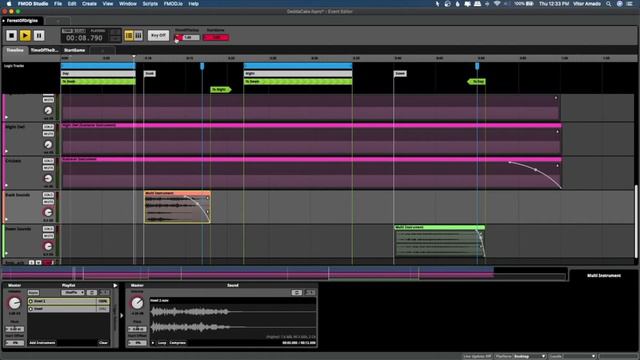
Task: Toggle Mute on Crickets track
Action: tap(48, 168)
